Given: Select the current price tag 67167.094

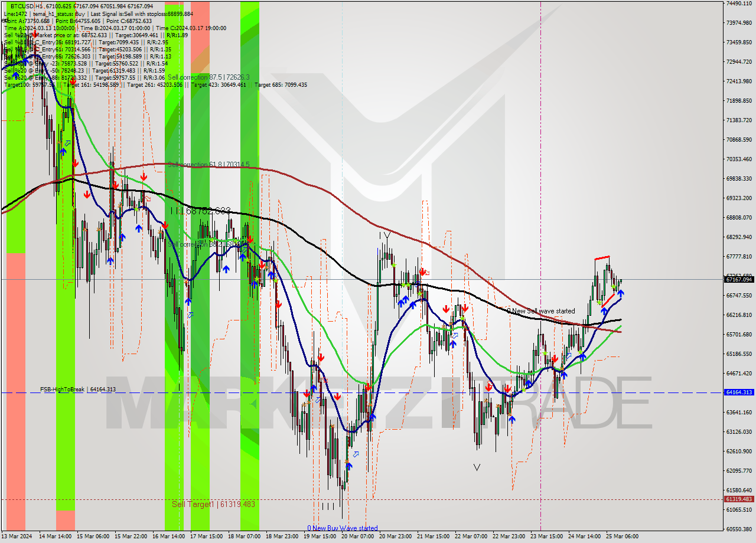Looking at the screenshot, I should tap(738, 280).
